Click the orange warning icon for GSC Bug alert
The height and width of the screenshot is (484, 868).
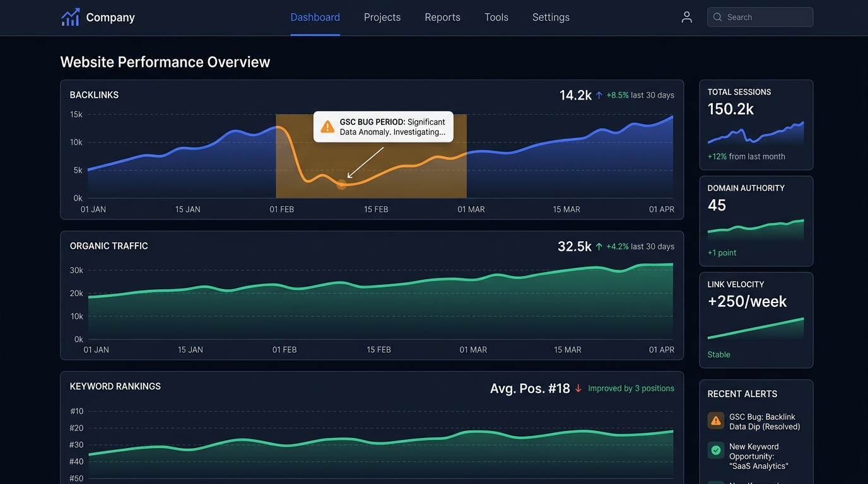point(716,420)
